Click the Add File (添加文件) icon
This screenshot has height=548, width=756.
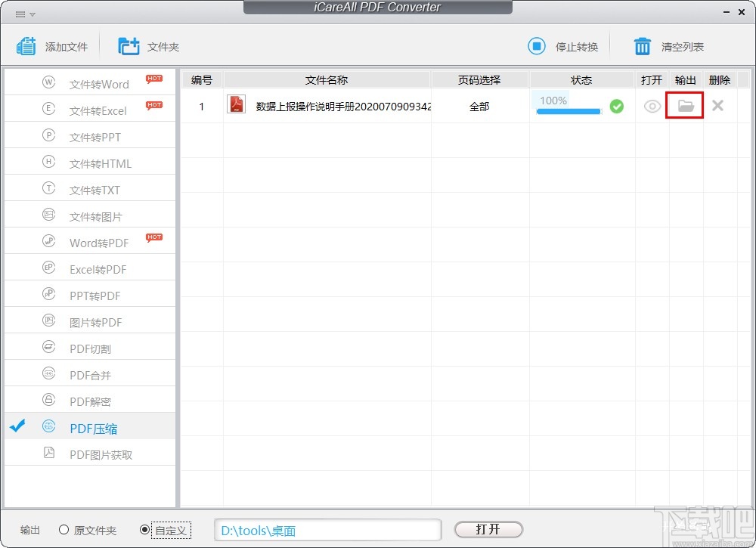click(26, 46)
